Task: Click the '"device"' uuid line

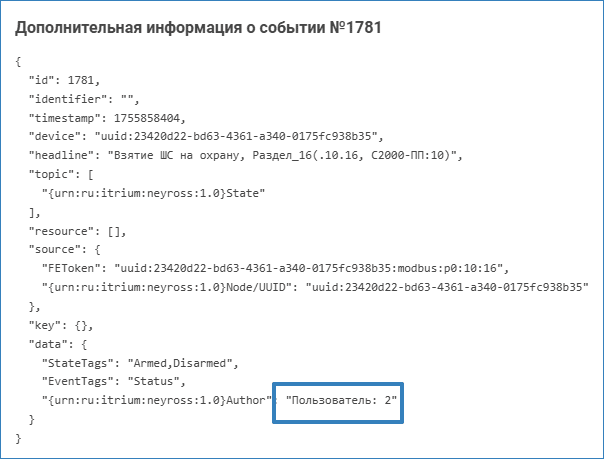Action: coord(206,136)
